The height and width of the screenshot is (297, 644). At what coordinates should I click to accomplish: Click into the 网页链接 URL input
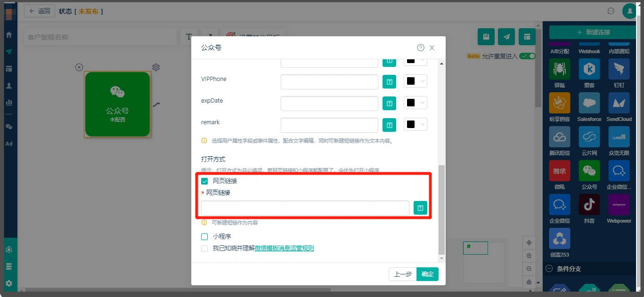(x=305, y=208)
